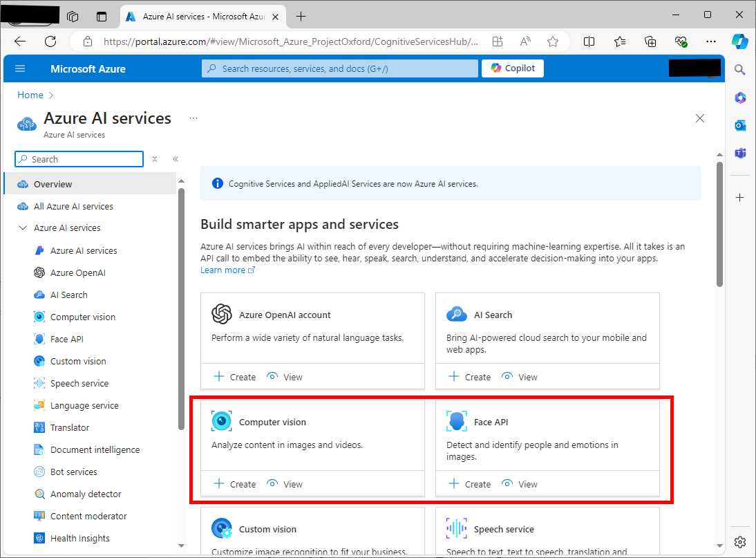Click the Copilot button in header
The image size is (756, 558).
[513, 68]
